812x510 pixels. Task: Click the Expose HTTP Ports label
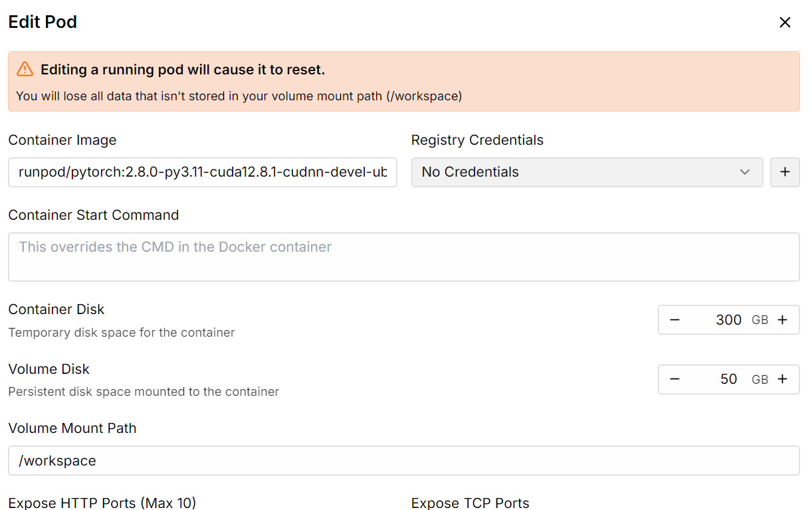(x=102, y=503)
